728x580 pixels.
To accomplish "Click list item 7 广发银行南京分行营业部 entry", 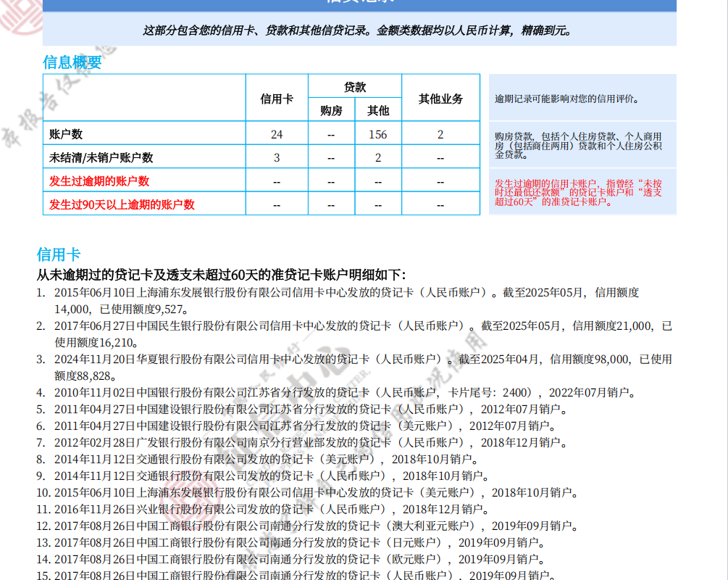I will click(302, 443).
